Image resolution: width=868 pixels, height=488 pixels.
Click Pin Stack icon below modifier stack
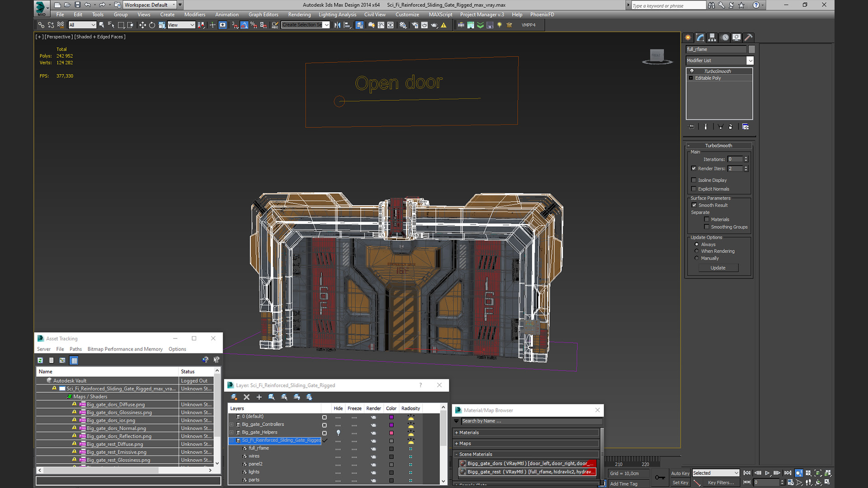point(691,127)
